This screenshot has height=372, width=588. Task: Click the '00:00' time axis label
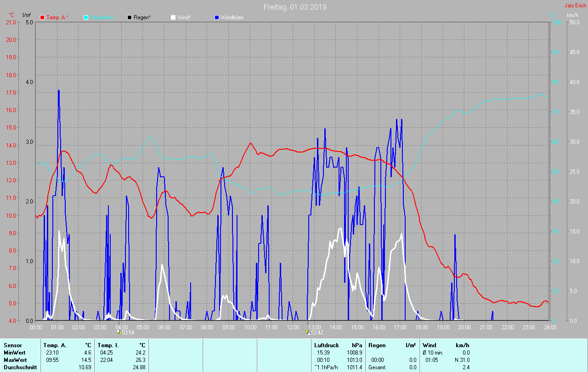click(36, 327)
